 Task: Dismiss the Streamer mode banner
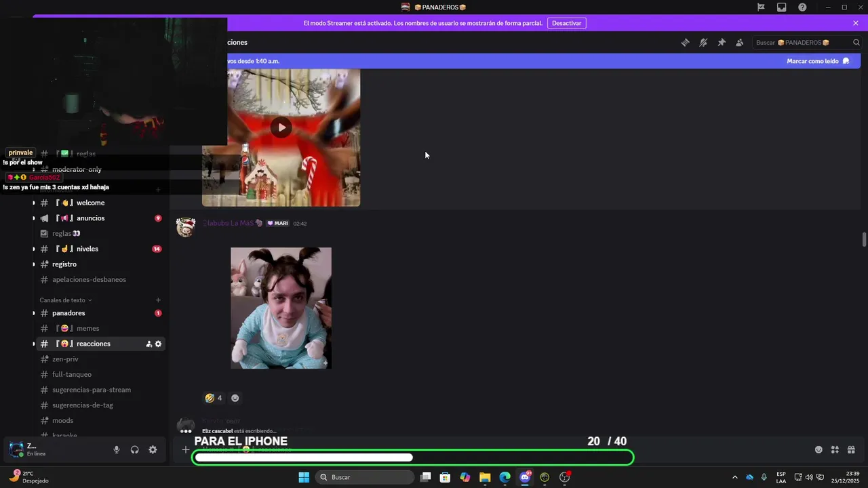point(856,23)
